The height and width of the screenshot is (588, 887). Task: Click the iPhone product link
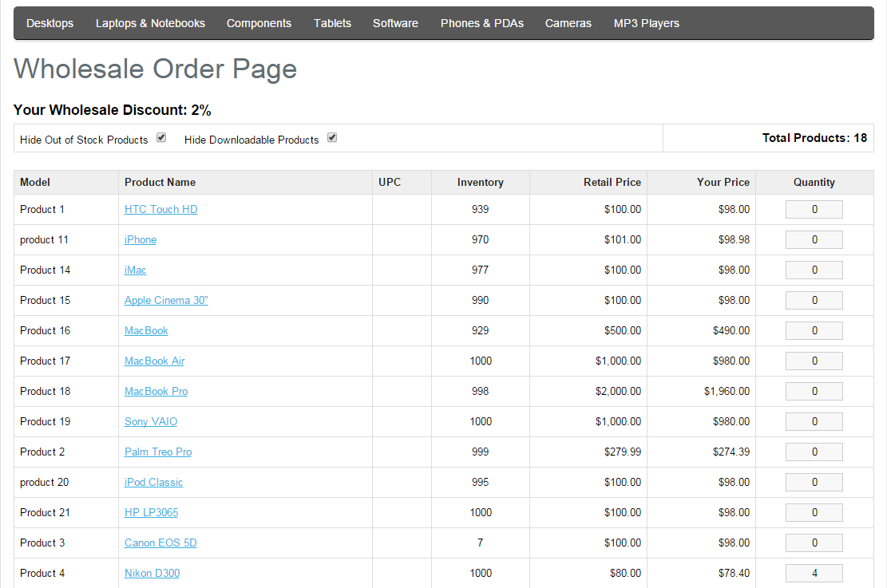141,239
